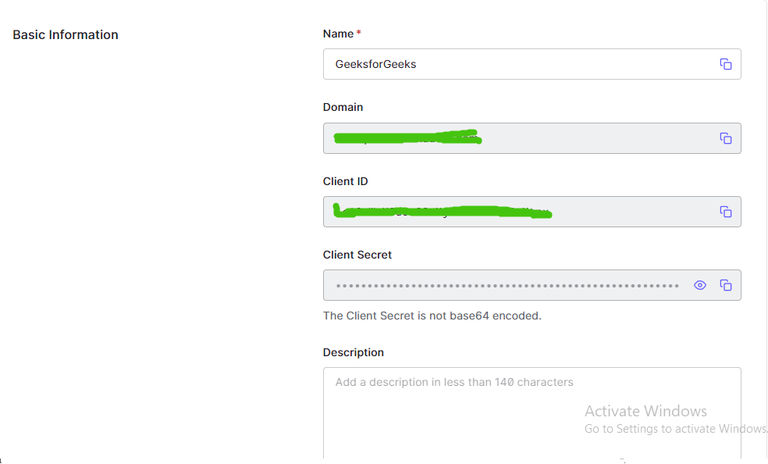Reveal the Client Secret with eye icon
Viewport: 768px width, 464px height.
coord(700,285)
